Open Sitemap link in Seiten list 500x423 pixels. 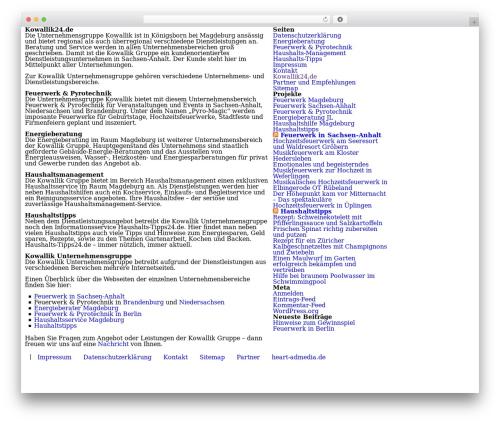pyautogui.click(x=285, y=88)
